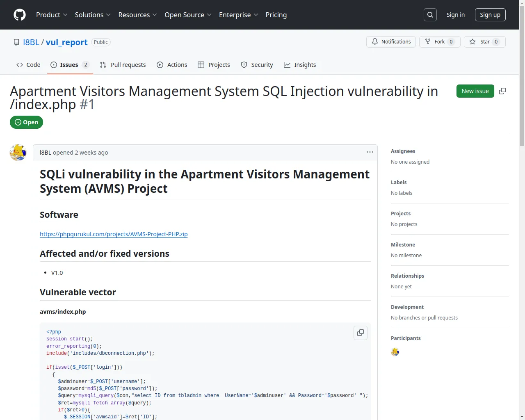
Task: Expand the Solutions menu
Action: click(93, 15)
